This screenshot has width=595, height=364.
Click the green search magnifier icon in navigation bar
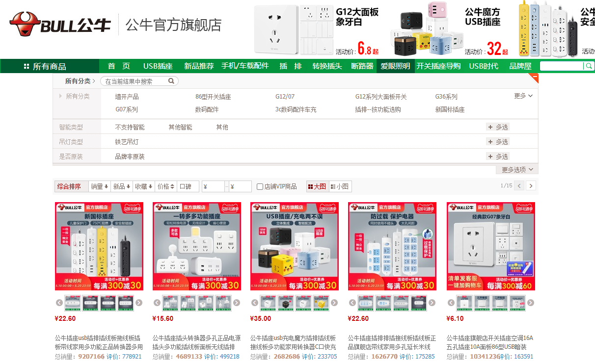pyautogui.click(x=588, y=66)
